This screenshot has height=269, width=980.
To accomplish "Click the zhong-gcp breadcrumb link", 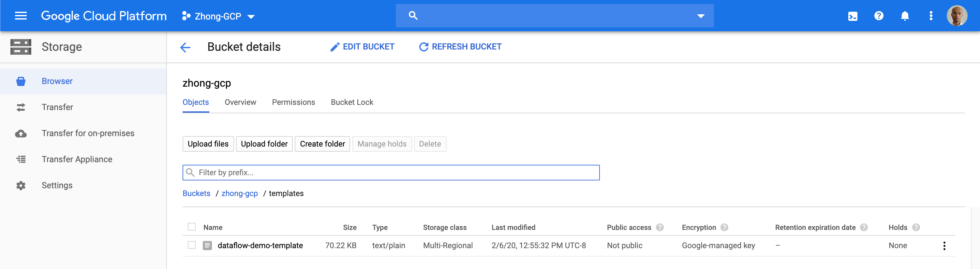I will (x=239, y=193).
